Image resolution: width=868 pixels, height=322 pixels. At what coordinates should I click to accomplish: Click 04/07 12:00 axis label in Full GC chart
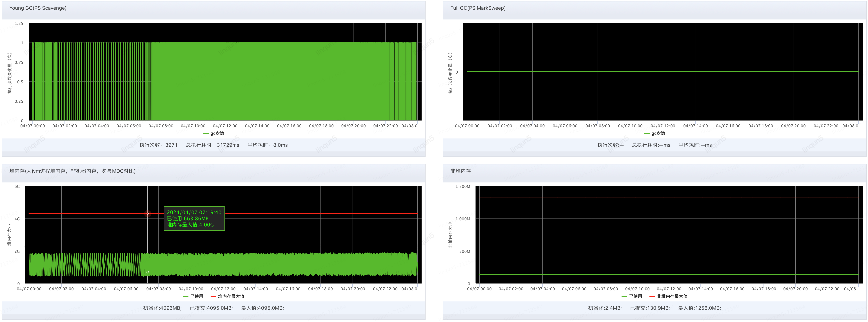point(662,126)
